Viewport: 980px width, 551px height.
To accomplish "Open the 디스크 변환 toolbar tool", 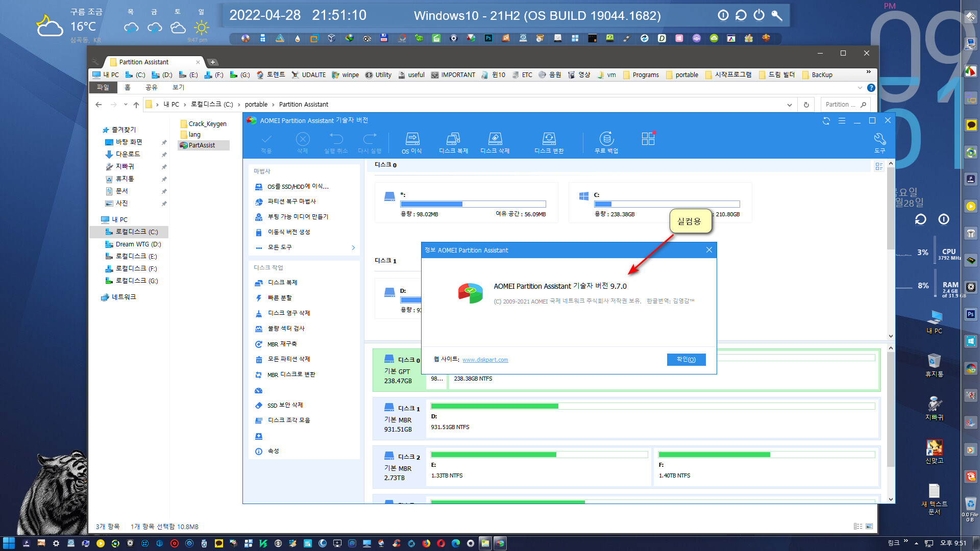I will pyautogui.click(x=549, y=143).
